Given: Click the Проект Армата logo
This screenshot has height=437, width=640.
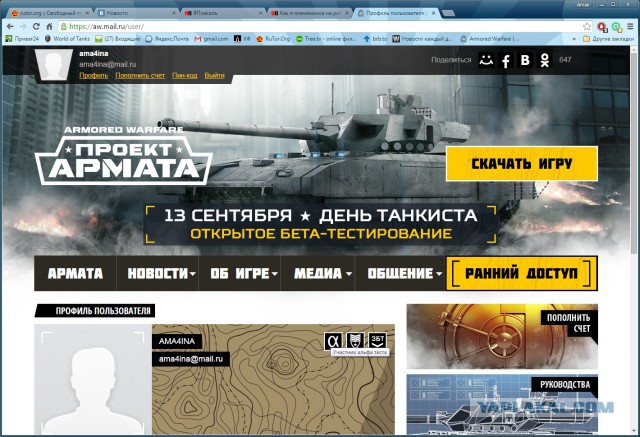Looking at the screenshot, I should coord(124,156).
